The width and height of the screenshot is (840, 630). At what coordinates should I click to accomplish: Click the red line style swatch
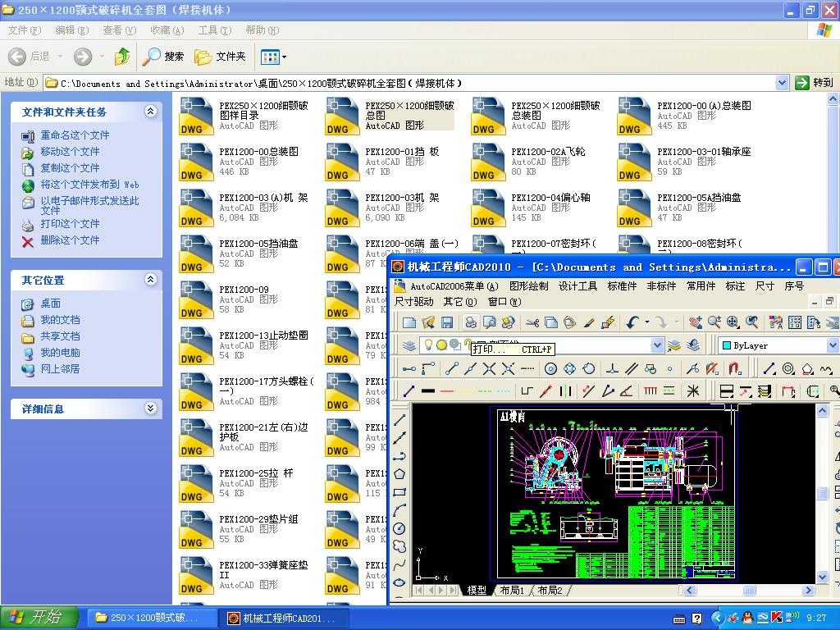tap(447, 391)
